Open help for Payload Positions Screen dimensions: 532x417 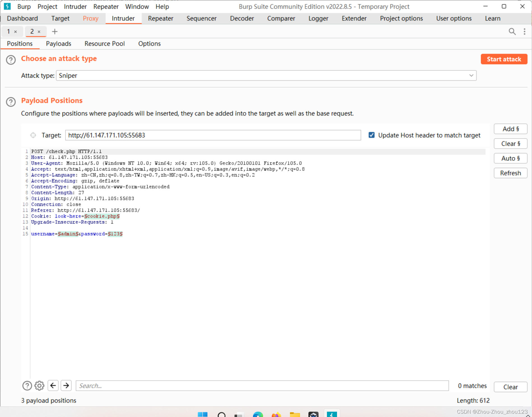pos(11,102)
